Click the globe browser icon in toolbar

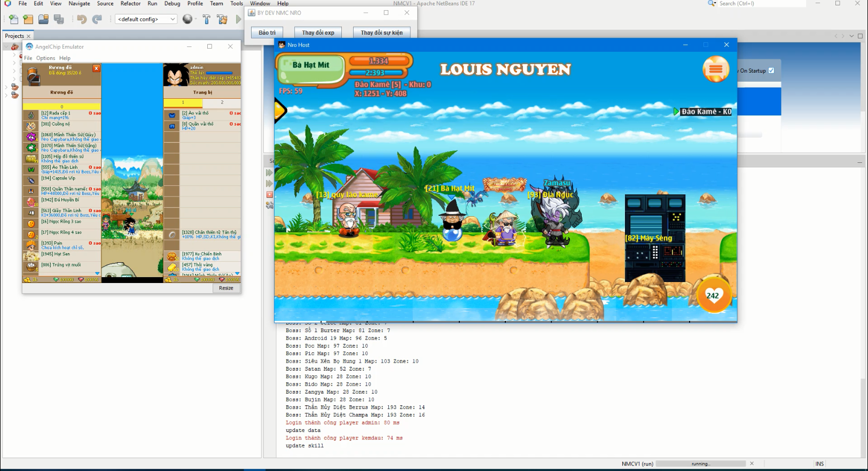coord(187,19)
